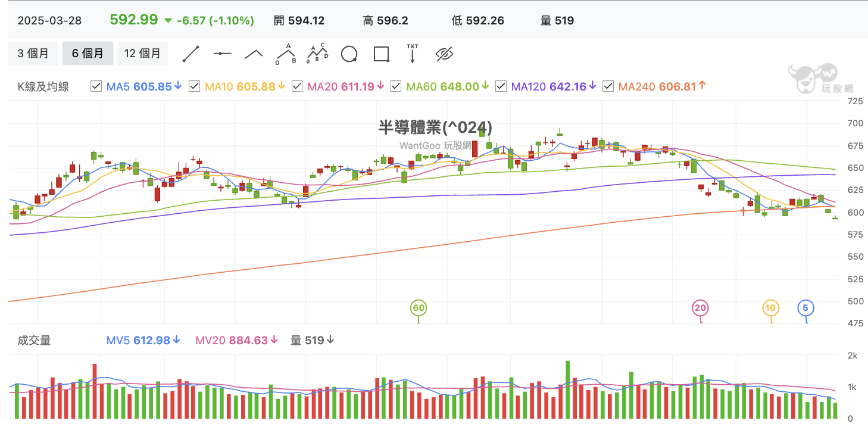Viewport: 868px width, 430px height.
Task: Toggle the MA20 moving average checkbox
Action: pos(296,86)
